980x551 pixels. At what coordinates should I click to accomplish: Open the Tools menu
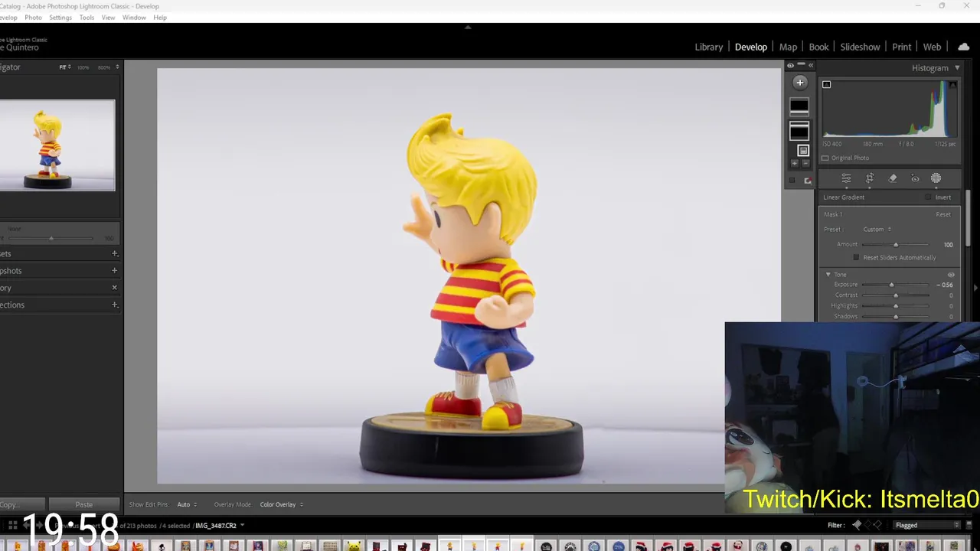click(x=87, y=18)
